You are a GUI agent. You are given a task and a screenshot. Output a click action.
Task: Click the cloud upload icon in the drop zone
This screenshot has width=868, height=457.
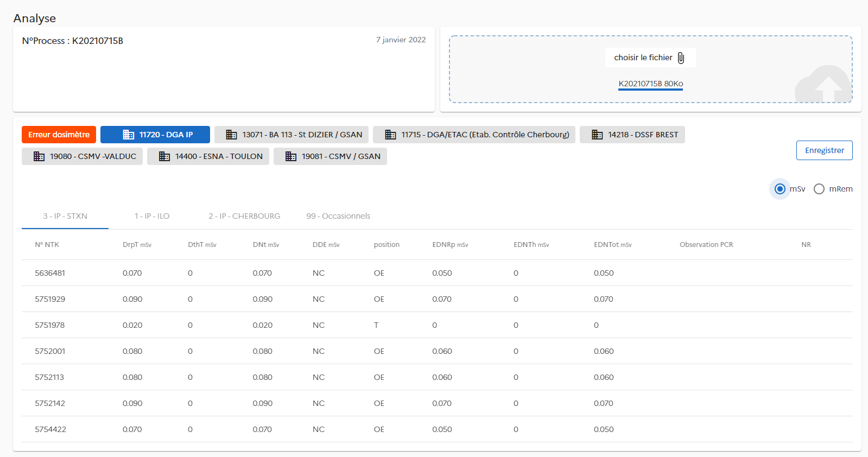point(823,84)
